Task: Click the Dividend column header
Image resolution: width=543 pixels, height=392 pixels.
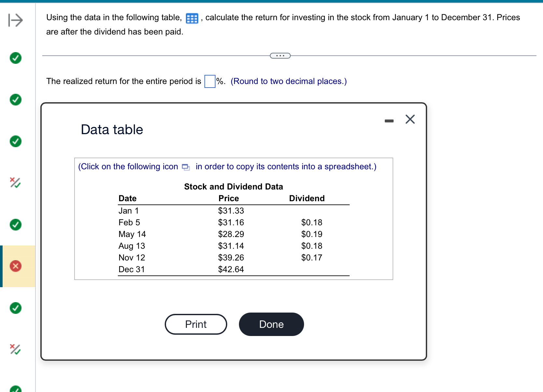Action: pyautogui.click(x=307, y=199)
